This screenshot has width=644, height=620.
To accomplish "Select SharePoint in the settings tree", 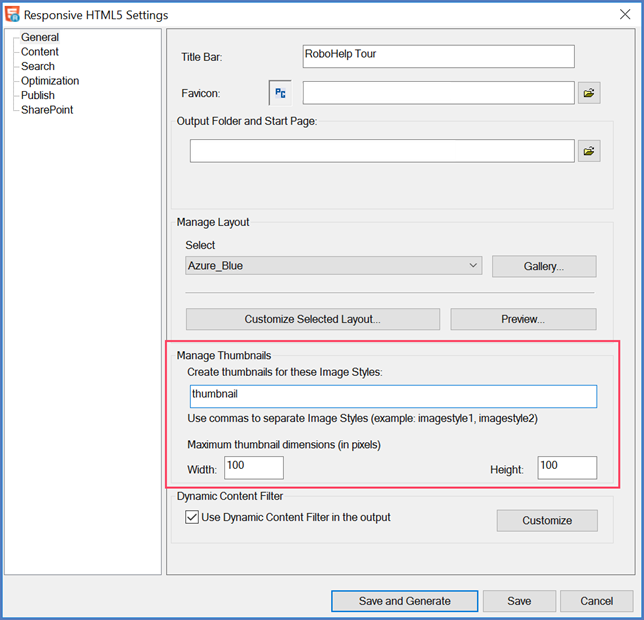I will [x=47, y=110].
